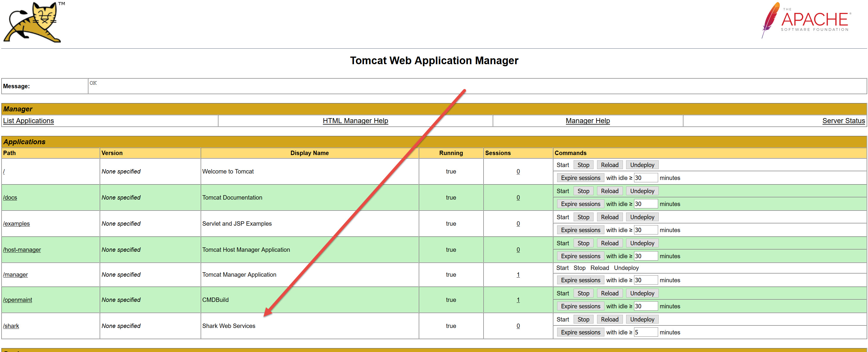Undeploy the /shark application
The height and width of the screenshot is (352, 868).
pos(642,319)
